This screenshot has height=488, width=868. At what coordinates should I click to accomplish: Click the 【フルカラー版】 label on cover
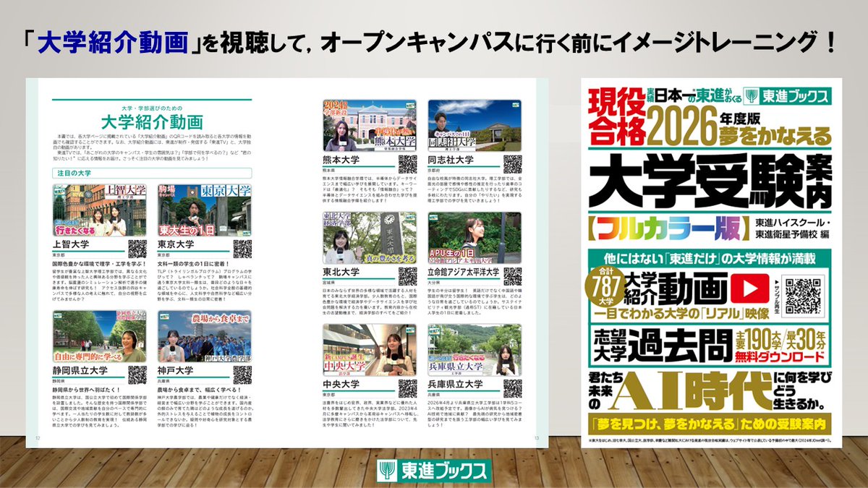(x=669, y=228)
